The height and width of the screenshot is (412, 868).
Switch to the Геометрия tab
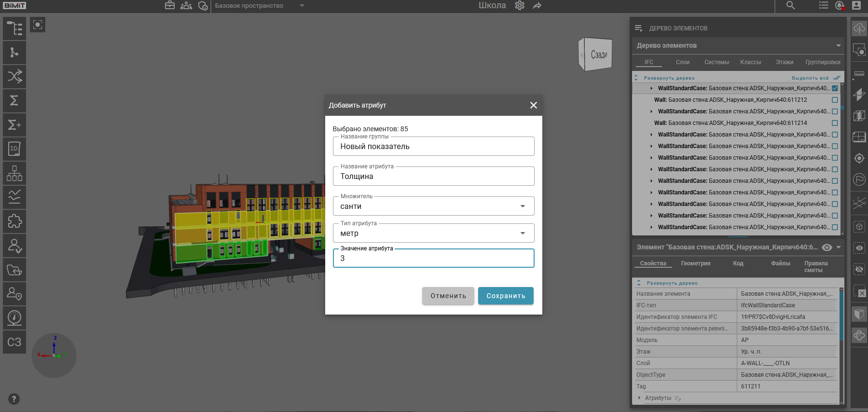pos(695,263)
